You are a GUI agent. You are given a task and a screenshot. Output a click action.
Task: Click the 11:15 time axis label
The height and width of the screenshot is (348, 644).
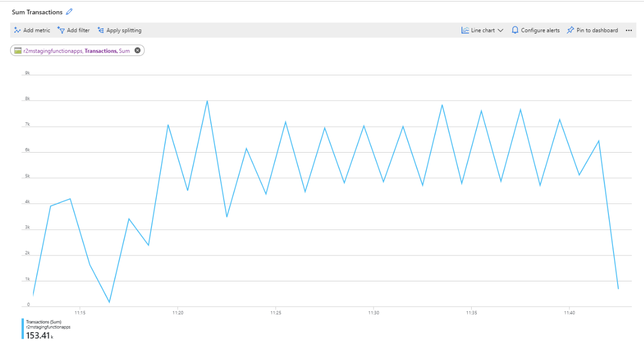(79, 312)
